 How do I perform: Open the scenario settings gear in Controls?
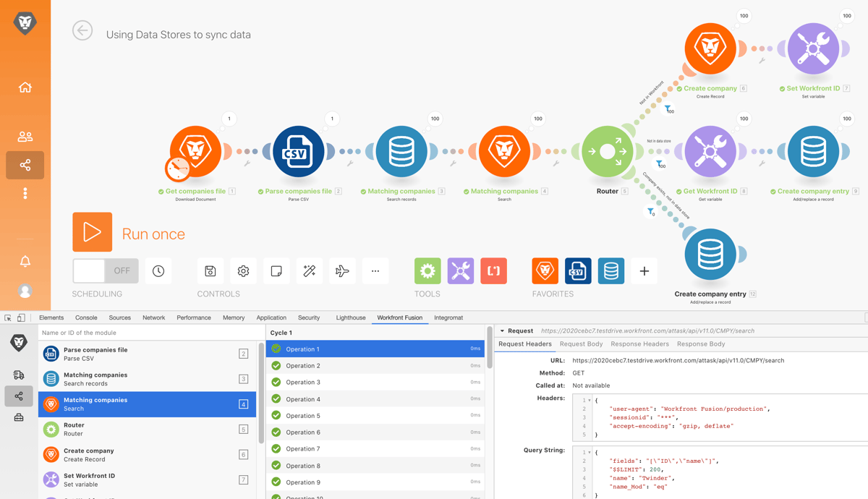(x=243, y=270)
